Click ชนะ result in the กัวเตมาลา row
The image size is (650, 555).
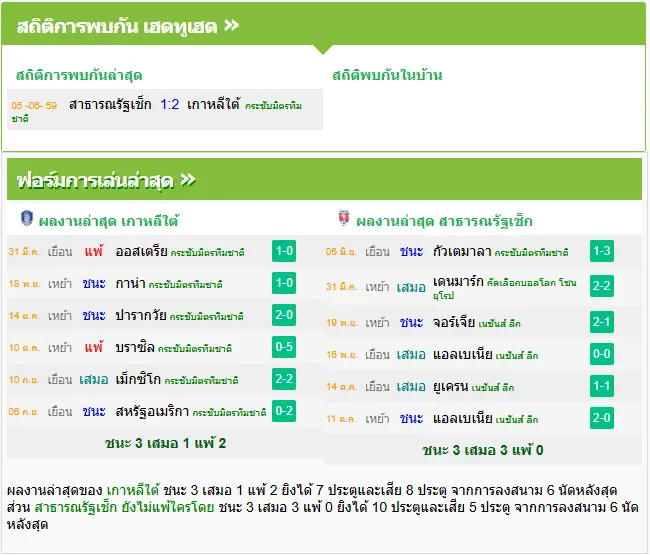point(411,252)
